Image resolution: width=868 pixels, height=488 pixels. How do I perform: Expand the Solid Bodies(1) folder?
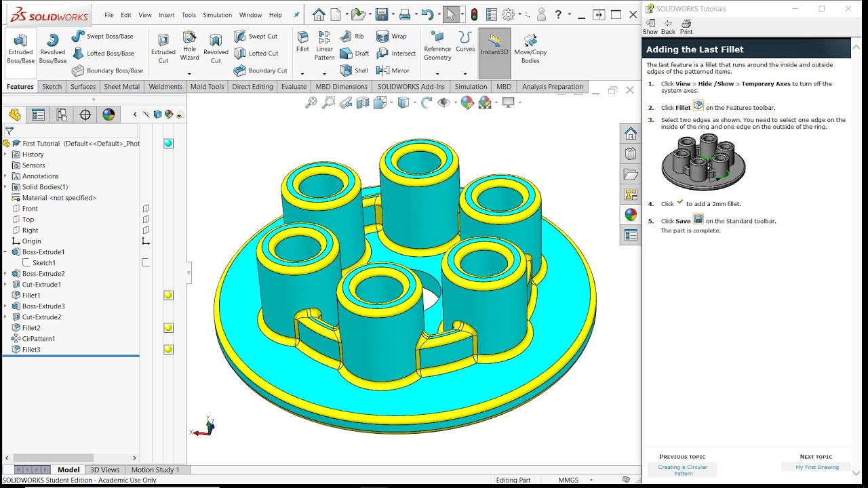(5, 187)
